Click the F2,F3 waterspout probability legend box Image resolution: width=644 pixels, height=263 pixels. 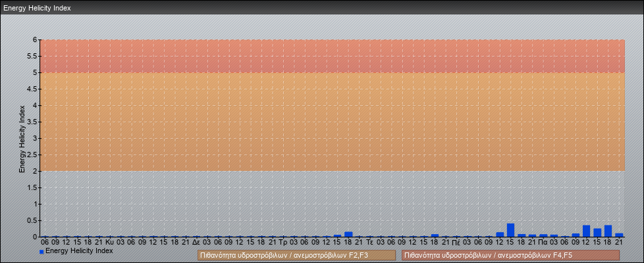coord(296,255)
